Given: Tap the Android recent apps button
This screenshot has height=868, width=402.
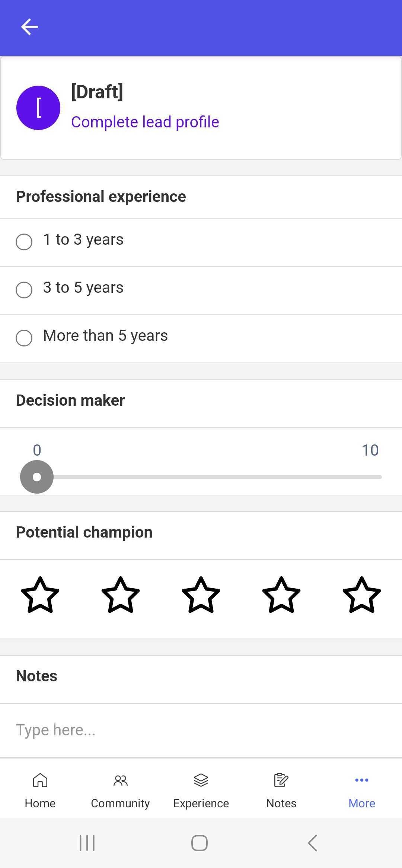Looking at the screenshot, I should click(x=87, y=843).
